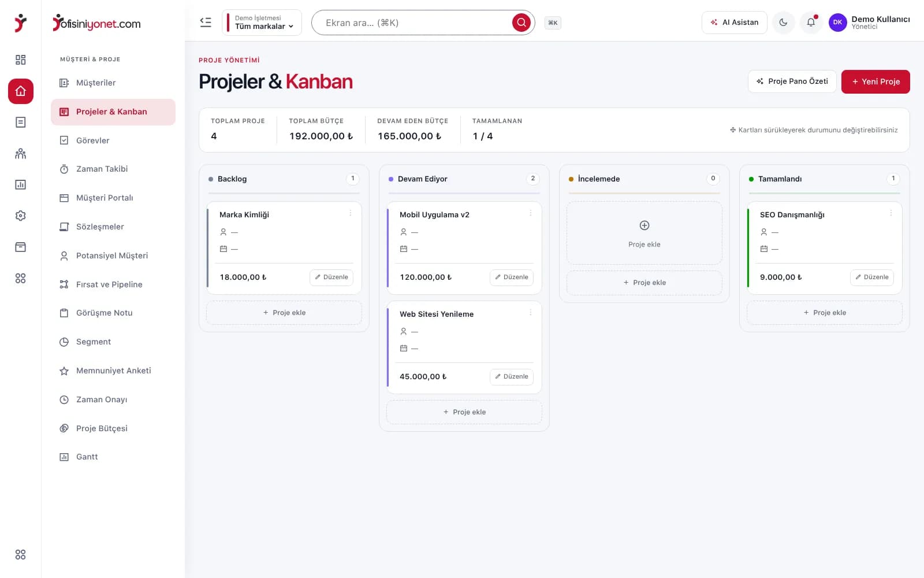Open the three-dot menu on SEO Danışmanlığı card
Viewport: 924px width, 578px height.
891,213
